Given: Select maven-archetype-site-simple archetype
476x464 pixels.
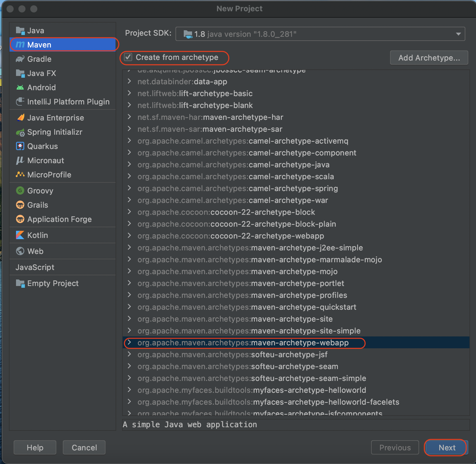Looking at the screenshot, I should point(296,331).
